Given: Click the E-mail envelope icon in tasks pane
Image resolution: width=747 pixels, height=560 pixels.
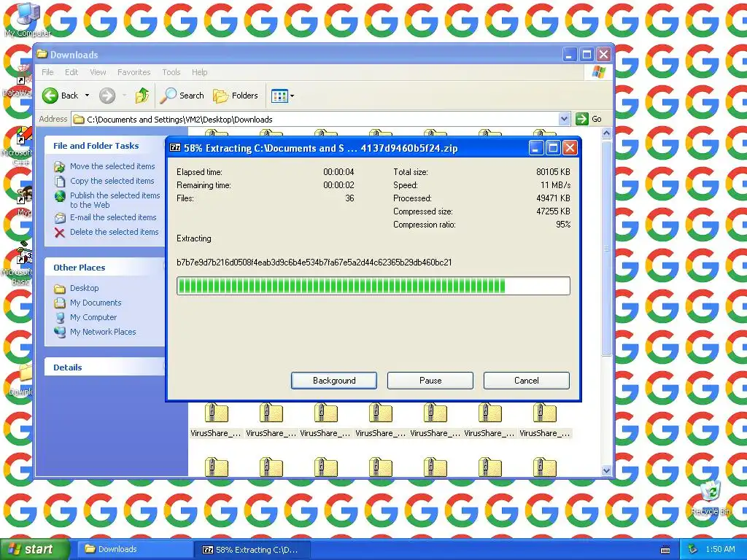Looking at the screenshot, I should coord(60,217).
